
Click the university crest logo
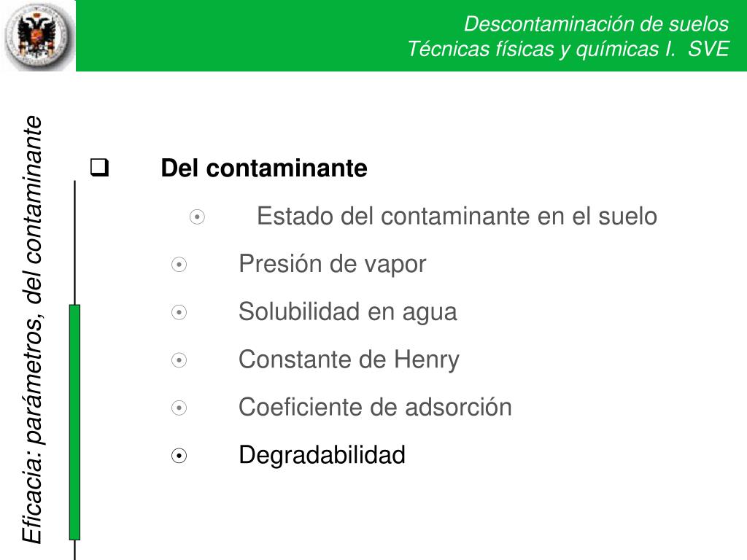coord(39,36)
